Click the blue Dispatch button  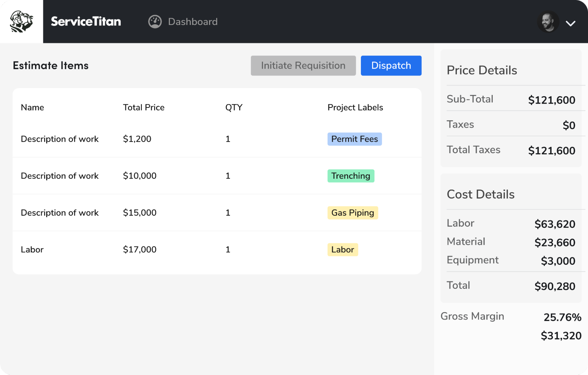391,66
